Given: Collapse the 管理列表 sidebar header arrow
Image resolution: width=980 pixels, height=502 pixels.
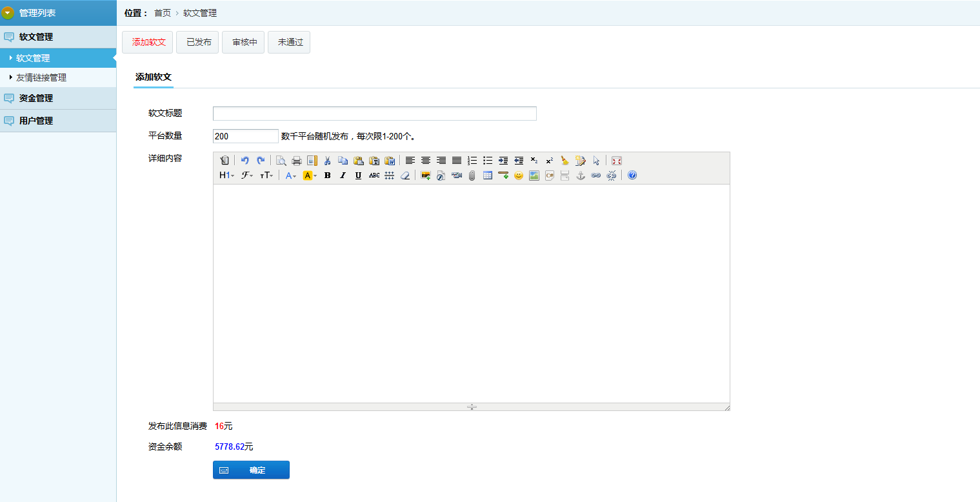Looking at the screenshot, I should 8,13.
